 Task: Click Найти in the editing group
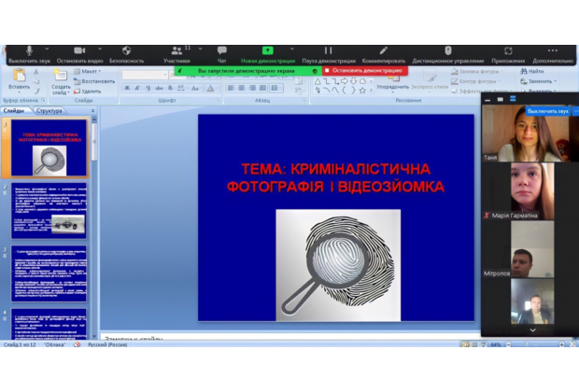click(535, 71)
